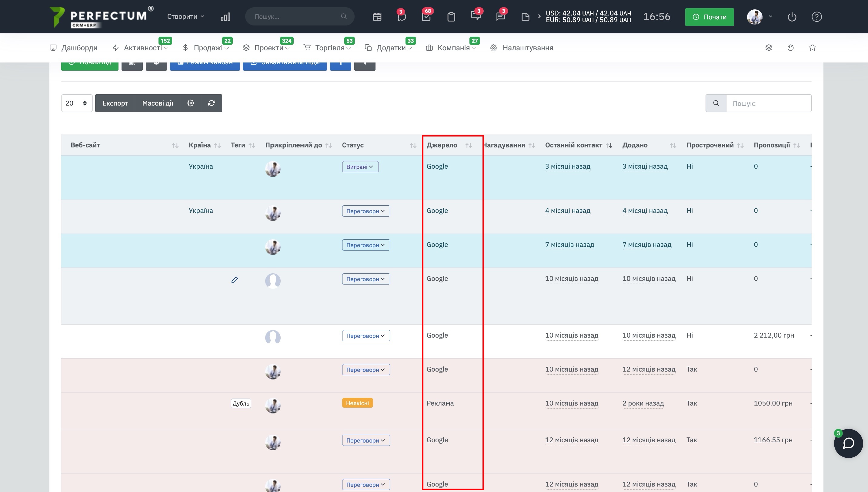Image resolution: width=868 pixels, height=492 pixels.
Task: Click the favorites star icon
Action: [812, 48]
